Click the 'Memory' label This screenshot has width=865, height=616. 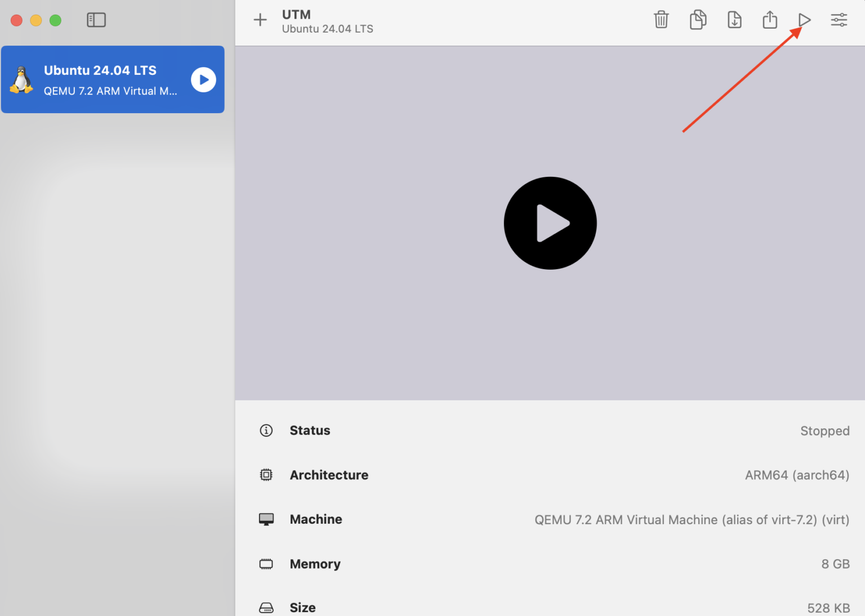coord(315,564)
